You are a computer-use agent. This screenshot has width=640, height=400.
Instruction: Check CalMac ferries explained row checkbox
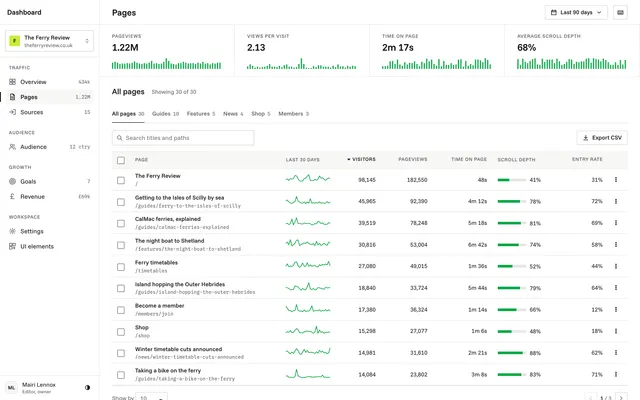click(121, 224)
